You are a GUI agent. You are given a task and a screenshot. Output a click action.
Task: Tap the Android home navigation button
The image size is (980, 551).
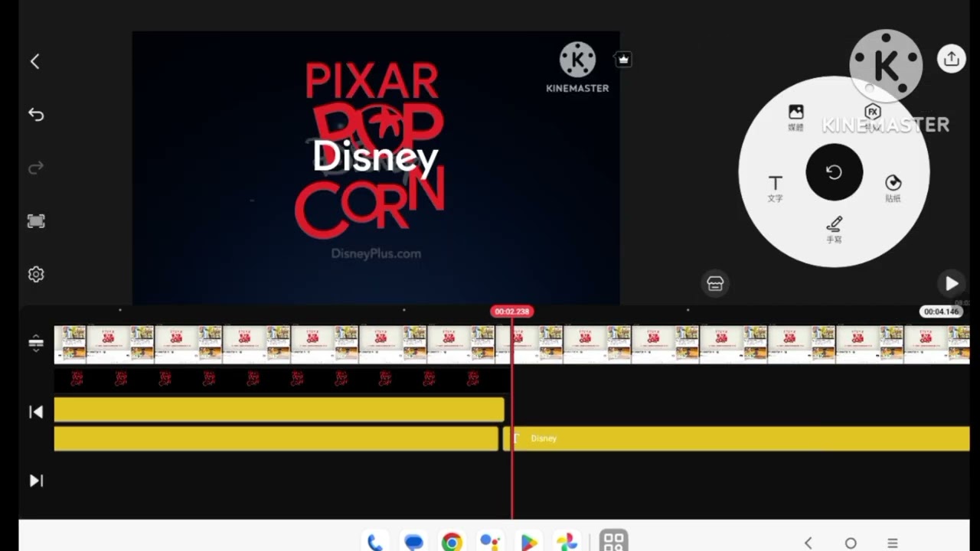click(851, 543)
